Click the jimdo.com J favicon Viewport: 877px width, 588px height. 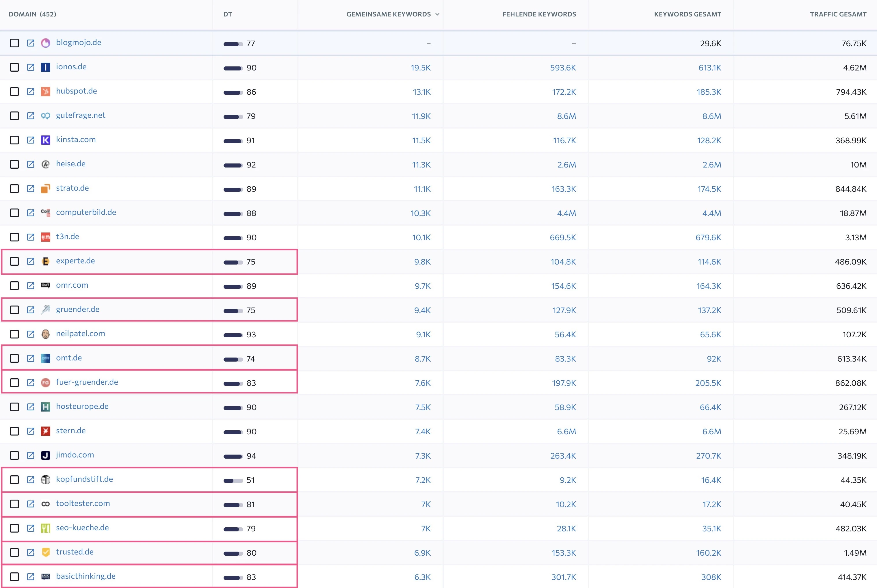coord(45,455)
